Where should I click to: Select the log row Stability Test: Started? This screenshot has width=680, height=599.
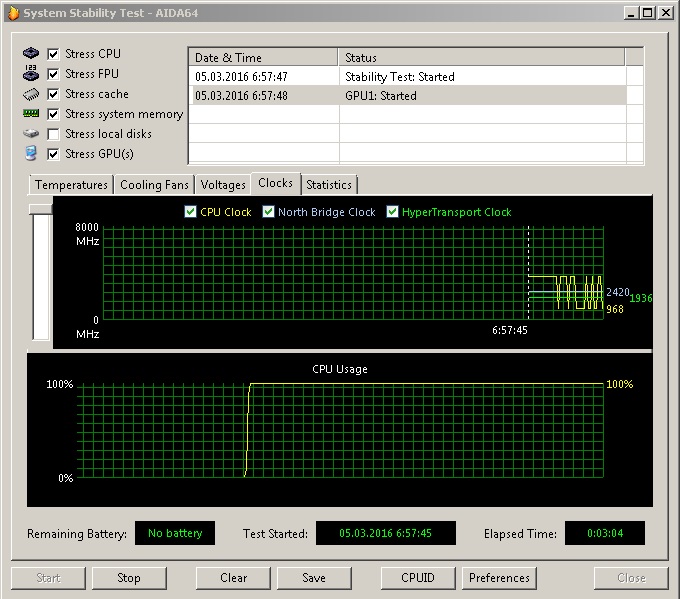coord(408,77)
